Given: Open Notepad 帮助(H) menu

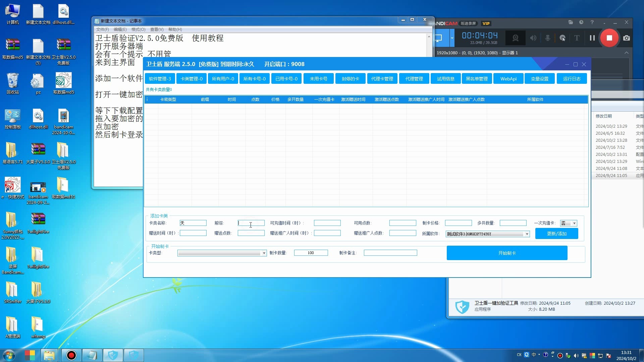Looking at the screenshot, I should click(175, 29).
